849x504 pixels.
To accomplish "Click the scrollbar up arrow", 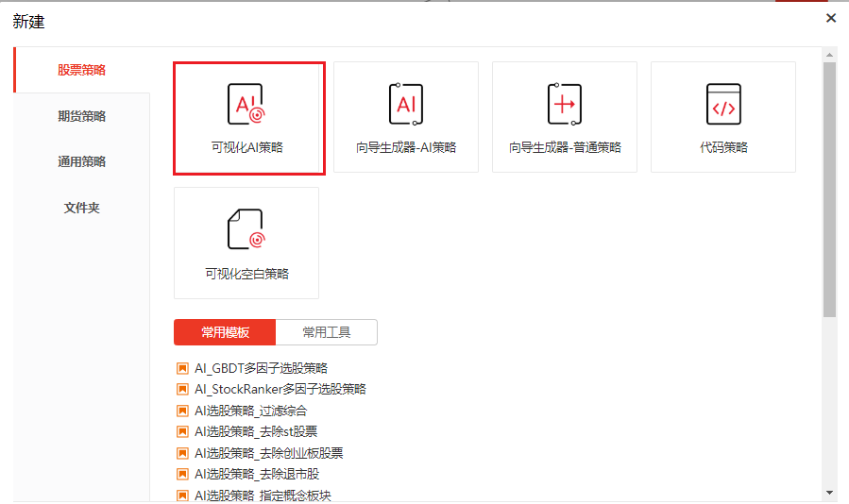I will (829, 55).
